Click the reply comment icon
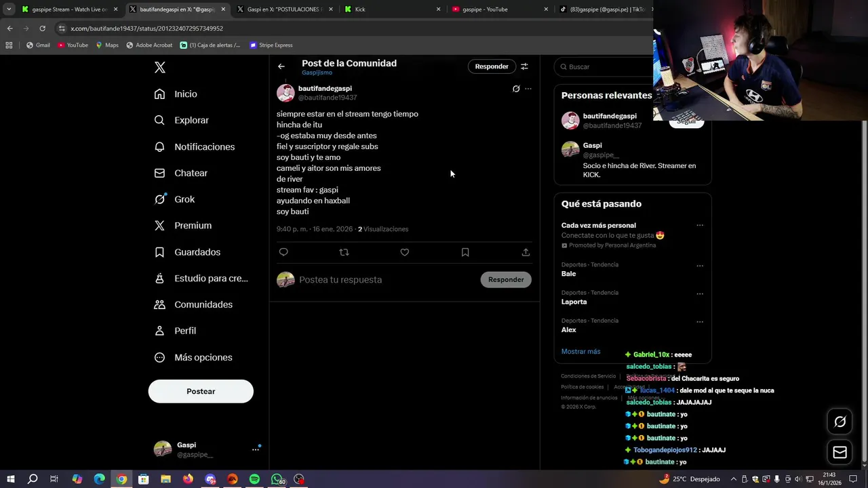The image size is (868, 488). point(283,252)
